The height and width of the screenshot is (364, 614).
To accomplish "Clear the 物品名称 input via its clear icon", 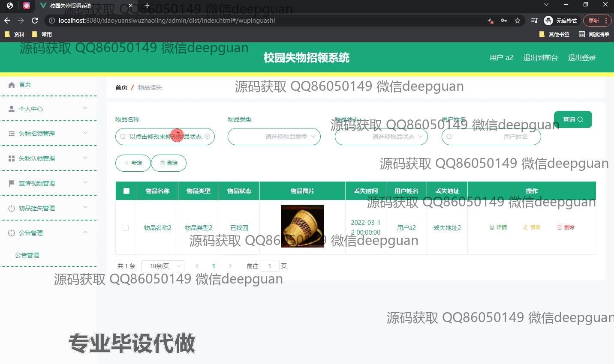I will click(208, 136).
